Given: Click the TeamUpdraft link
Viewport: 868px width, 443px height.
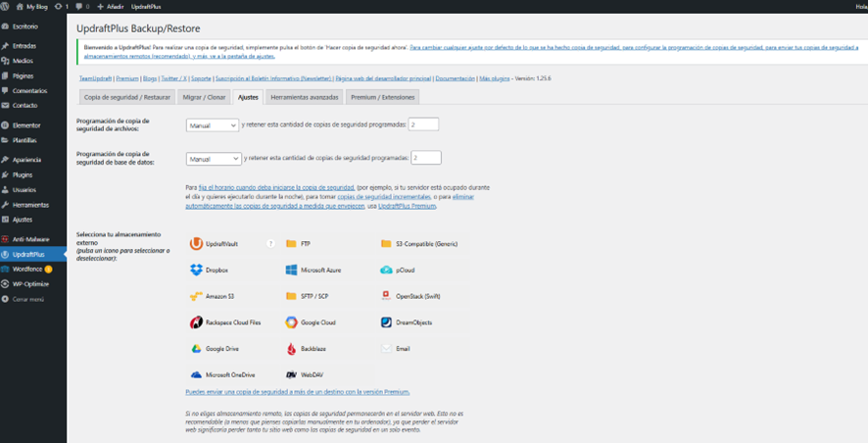Looking at the screenshot, I should (95, 78).
